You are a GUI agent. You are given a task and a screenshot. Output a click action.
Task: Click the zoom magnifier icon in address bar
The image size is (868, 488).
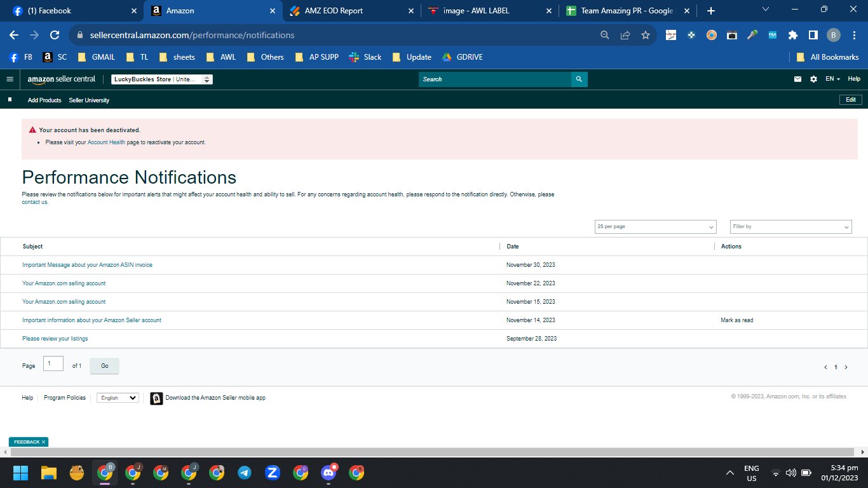click(x=605, y=35)
